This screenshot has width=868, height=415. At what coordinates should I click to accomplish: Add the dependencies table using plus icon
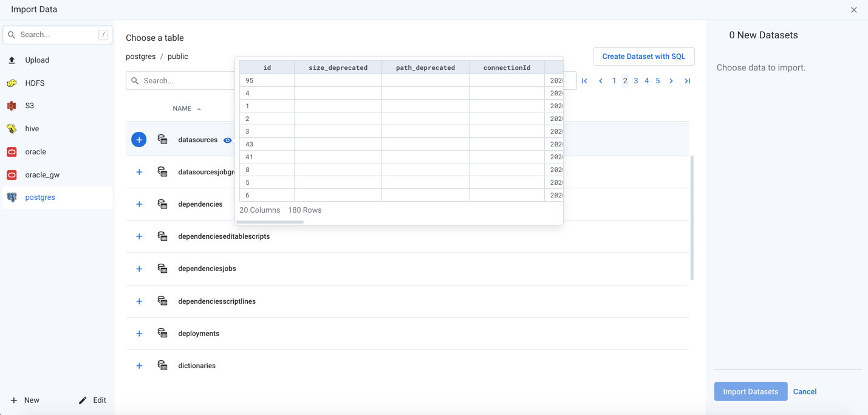click(139, 204)
